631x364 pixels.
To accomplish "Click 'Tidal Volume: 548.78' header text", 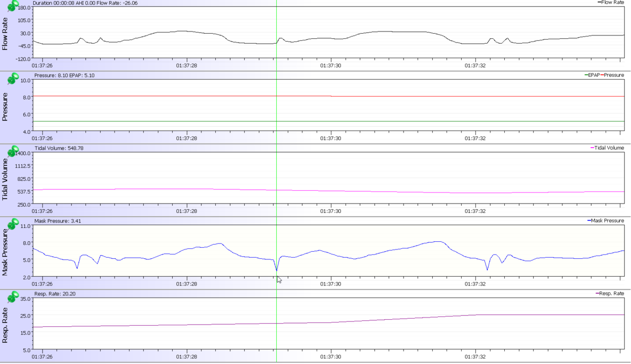I will coord(59,148).
